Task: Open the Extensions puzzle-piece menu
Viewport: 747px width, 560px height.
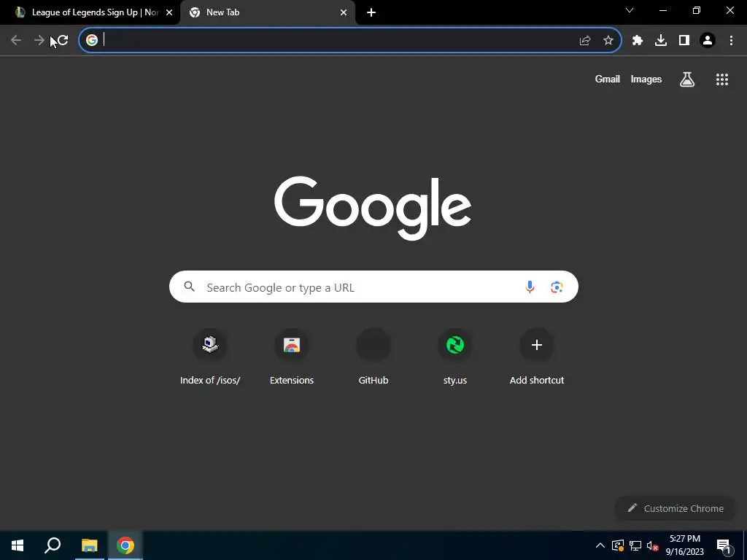Action: [638, 41]
